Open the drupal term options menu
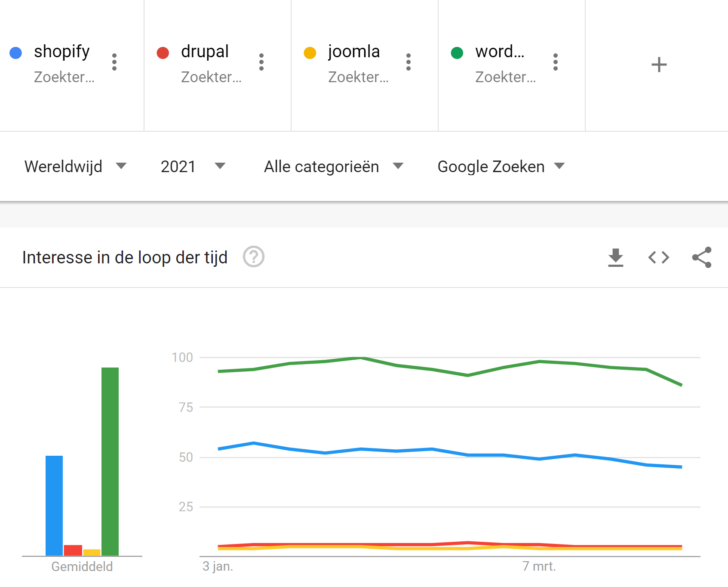This screenshot has width=728, height=587. tap(261, 62)
